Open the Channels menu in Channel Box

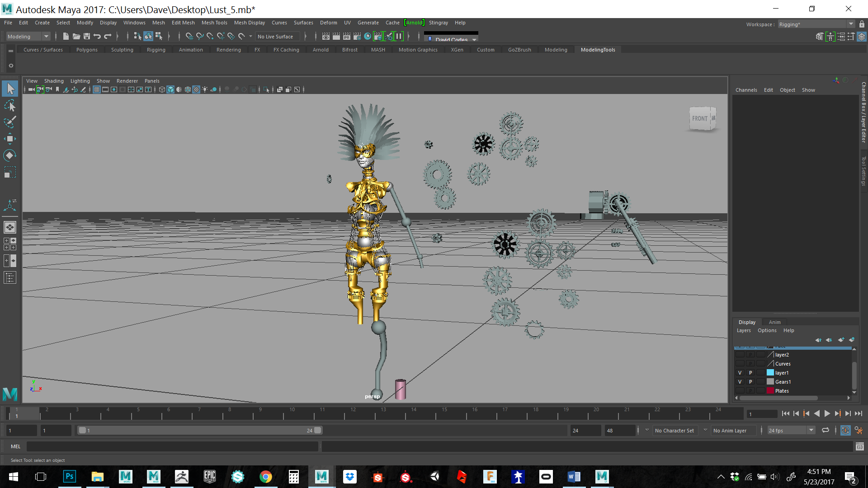746,90
